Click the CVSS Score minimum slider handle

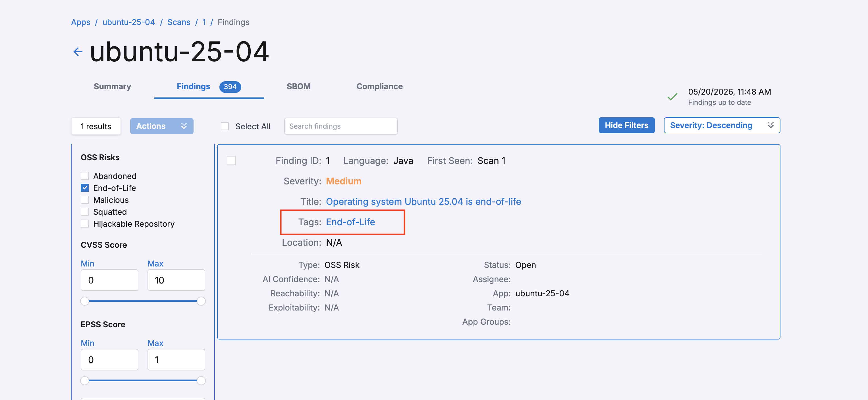coord(85,301)
